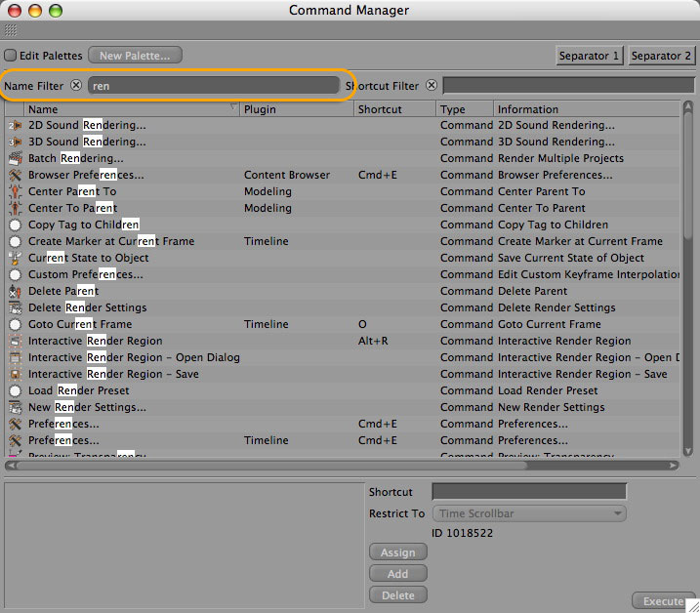
Task: Click the Browser Preferences tools icon
Action: (15, 175)
